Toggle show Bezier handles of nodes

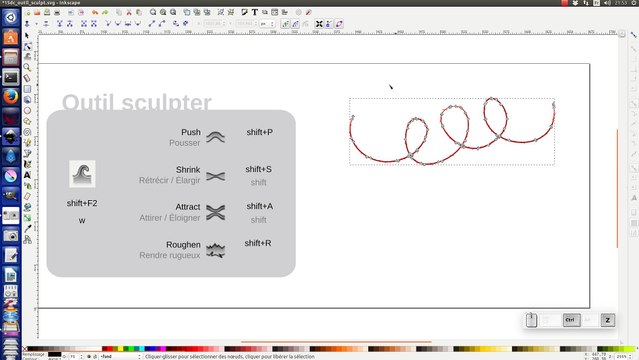(x=329, y=24)
